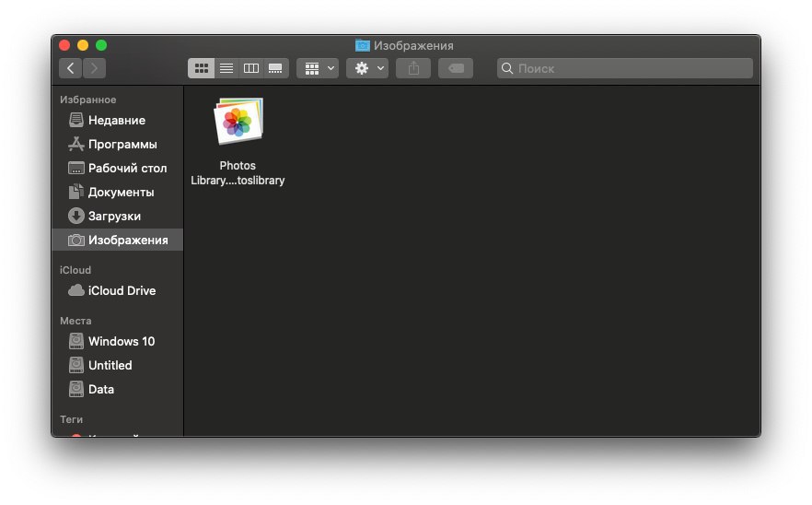This screenshot has height=505, width=812.
Task: Open Недавние in the sidebar
Action: (118, 121)
